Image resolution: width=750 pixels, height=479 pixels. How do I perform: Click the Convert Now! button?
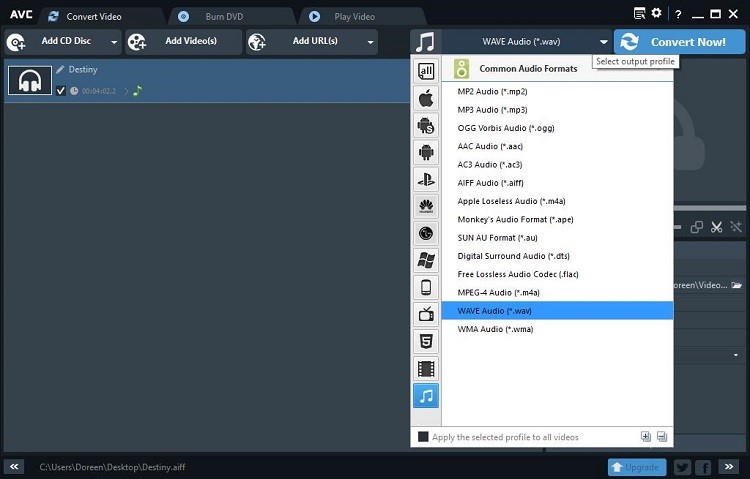point(679,42)
